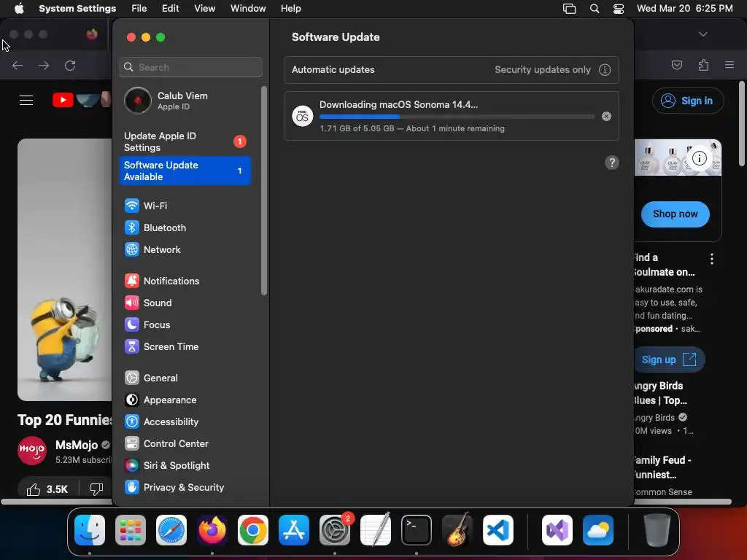Dislike the YouTube video
Screen dimensions: 747x560
(x=96, y=489)
